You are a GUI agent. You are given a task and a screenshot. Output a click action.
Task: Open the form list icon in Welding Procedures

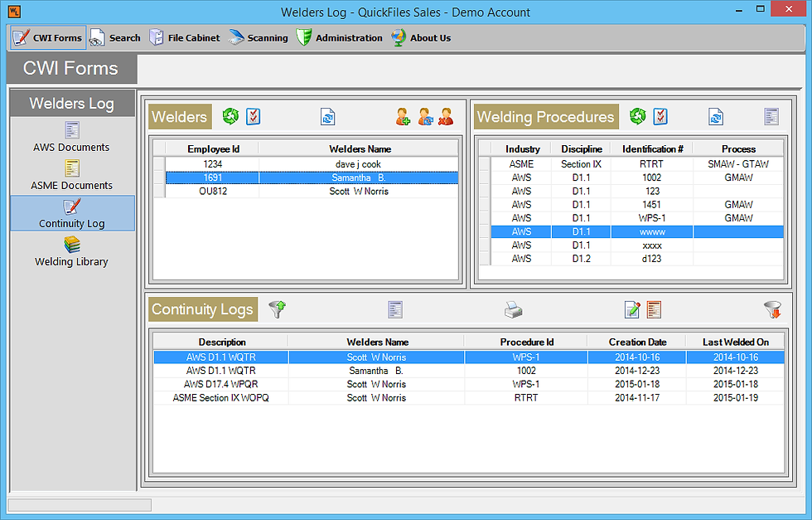coord(771,116)
